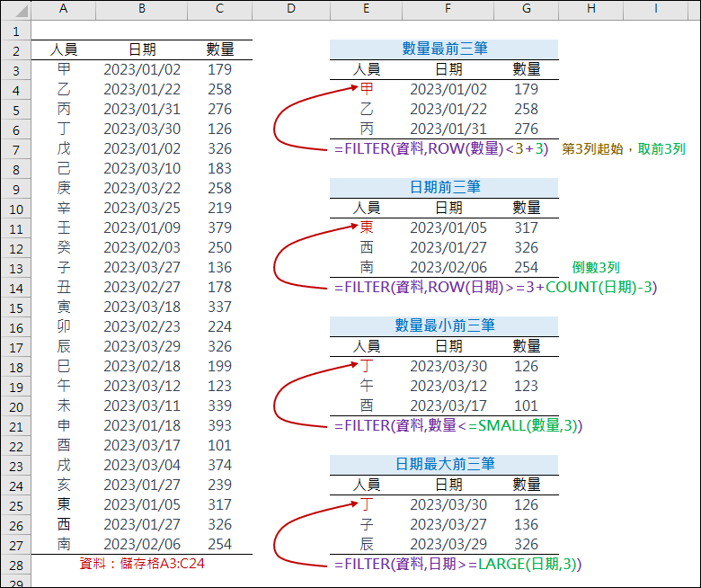Select quantity 276 in column C
This screenshot has height=588, width=701.
(219, 109)
